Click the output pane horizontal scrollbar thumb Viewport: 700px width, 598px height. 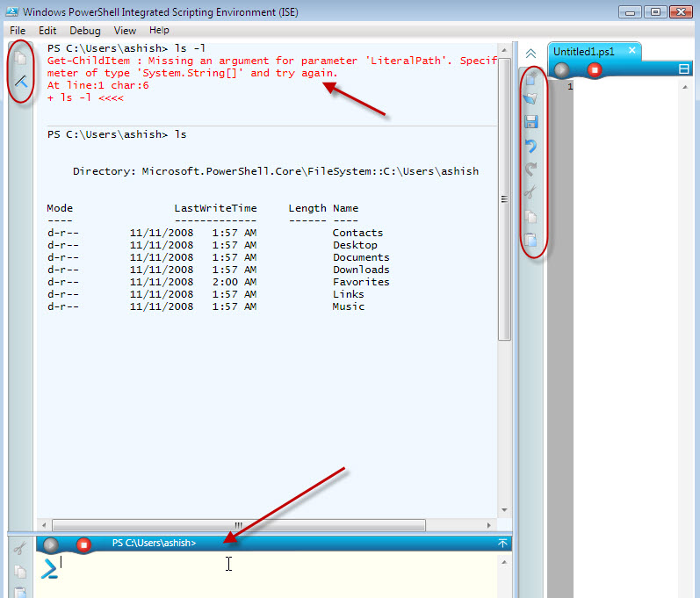(238, 525)
